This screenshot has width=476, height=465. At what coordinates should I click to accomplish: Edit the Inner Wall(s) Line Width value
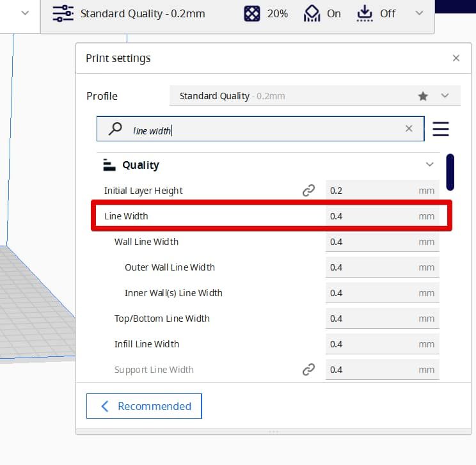(x=382, y=293)
